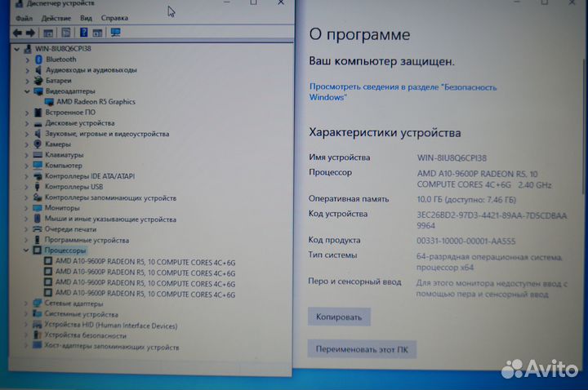Click the computer icon next to WIN-8IU8Q6CPI38

(x=28, y=49)
